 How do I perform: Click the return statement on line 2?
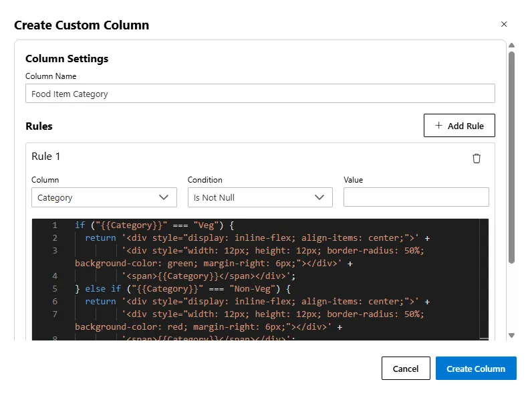pos(100,238)
